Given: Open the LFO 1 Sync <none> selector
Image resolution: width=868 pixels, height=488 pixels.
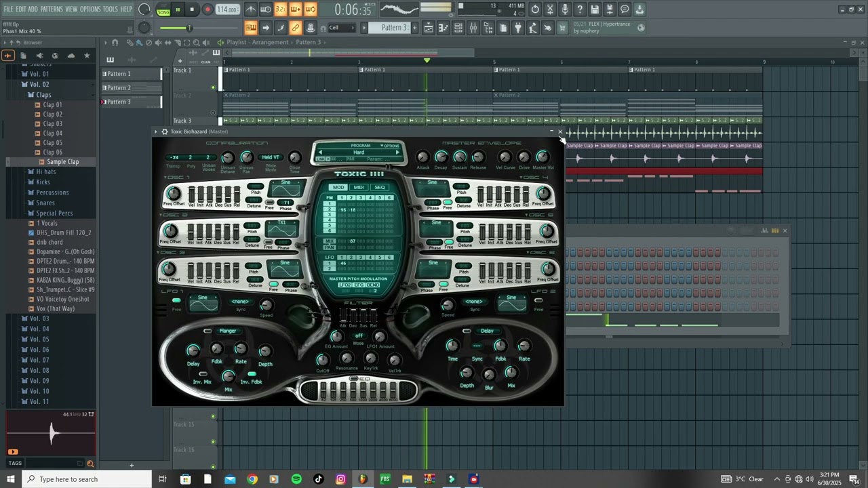Looking at the screenshot, I should [x=240, y=302].
